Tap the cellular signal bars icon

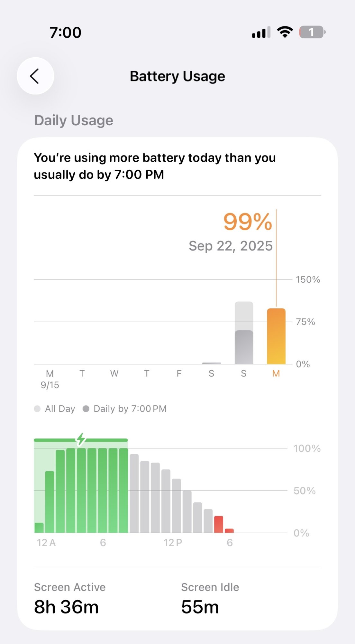tap(261, 33)
